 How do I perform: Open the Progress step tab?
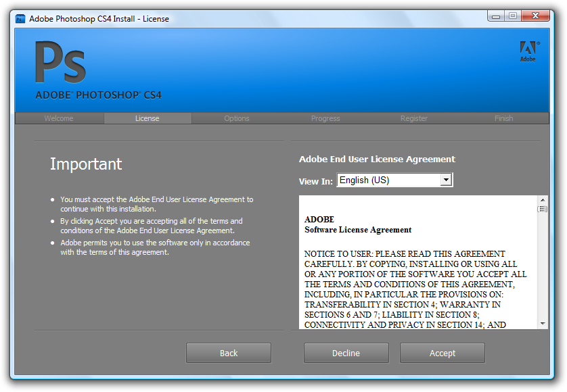click(325, 118)
